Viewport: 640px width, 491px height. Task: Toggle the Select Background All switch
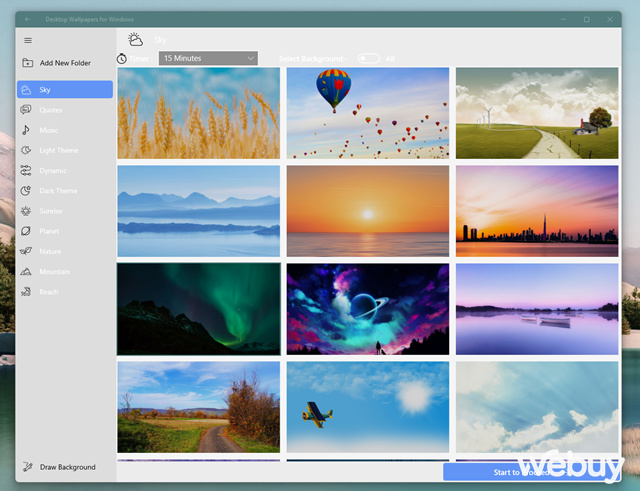click(369, 58)
